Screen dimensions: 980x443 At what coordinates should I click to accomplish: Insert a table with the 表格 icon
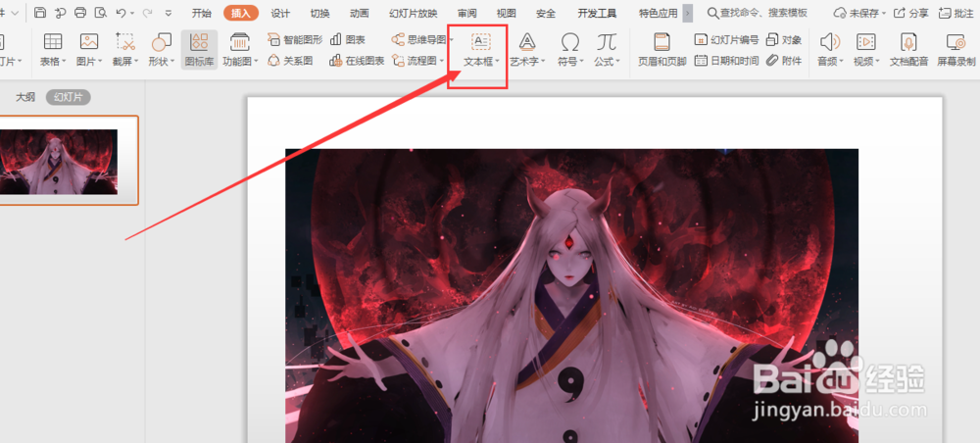[53, 42]
